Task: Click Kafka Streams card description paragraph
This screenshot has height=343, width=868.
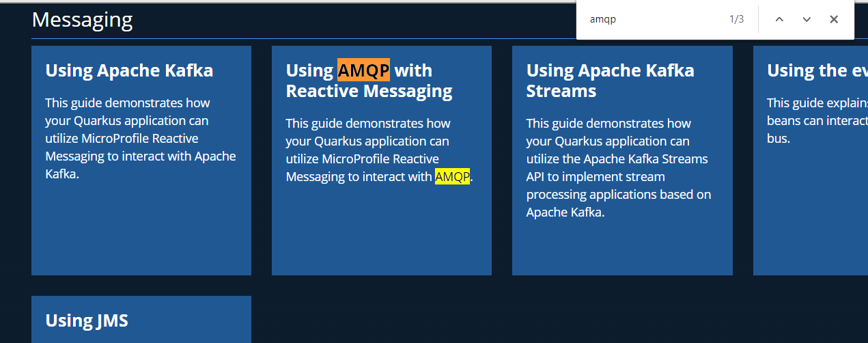Action: tap(619, 168)
